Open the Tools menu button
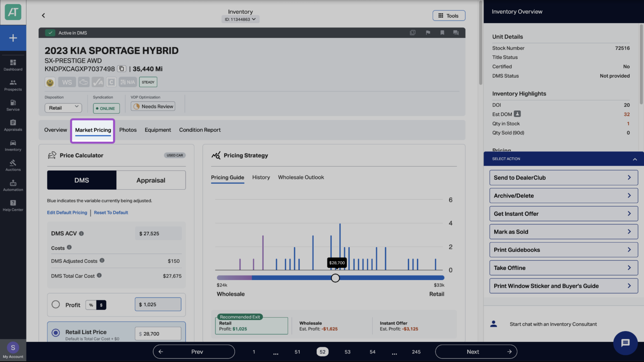The height and width of the screenshot is (362, 644). click(449, 16)
